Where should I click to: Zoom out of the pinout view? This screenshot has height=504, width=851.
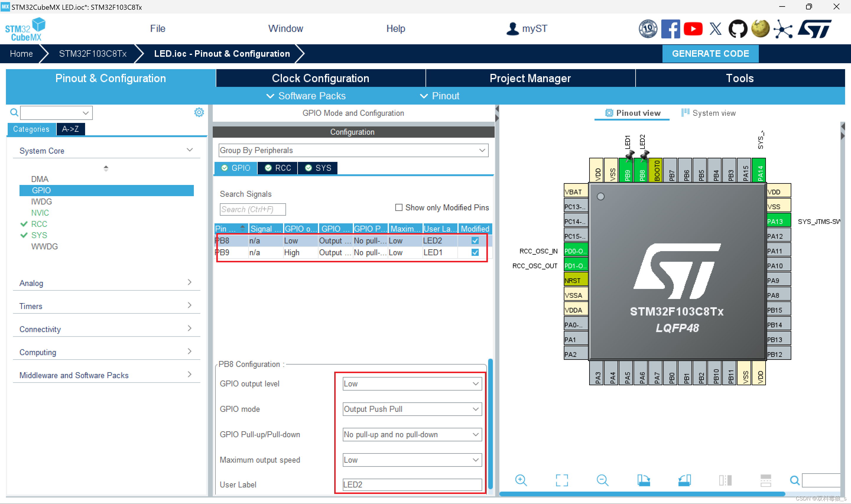[x=602, y=480]
